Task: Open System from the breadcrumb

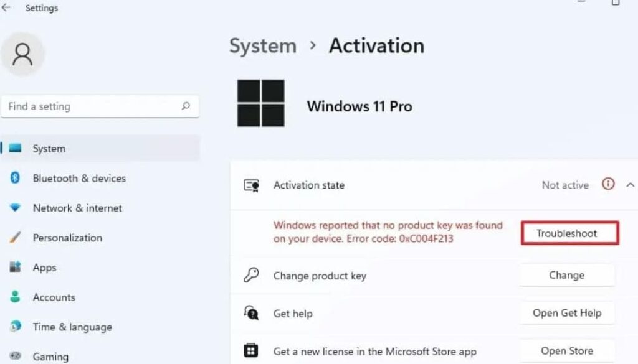Action: pos(262,45)
